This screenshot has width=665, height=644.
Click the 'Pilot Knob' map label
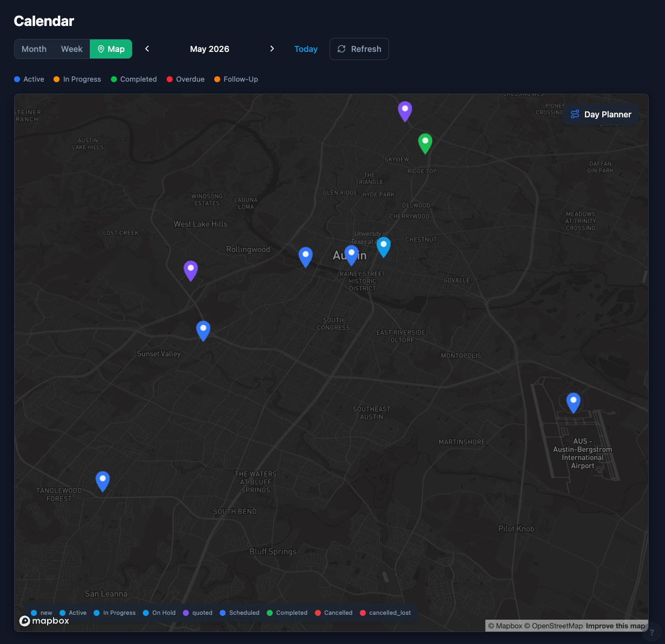click(x=516, y=529)
